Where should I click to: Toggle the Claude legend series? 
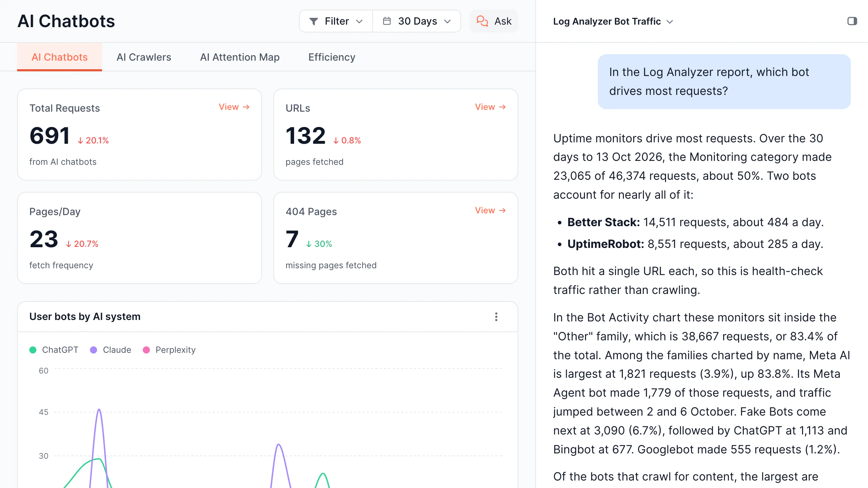pos(111,350)
